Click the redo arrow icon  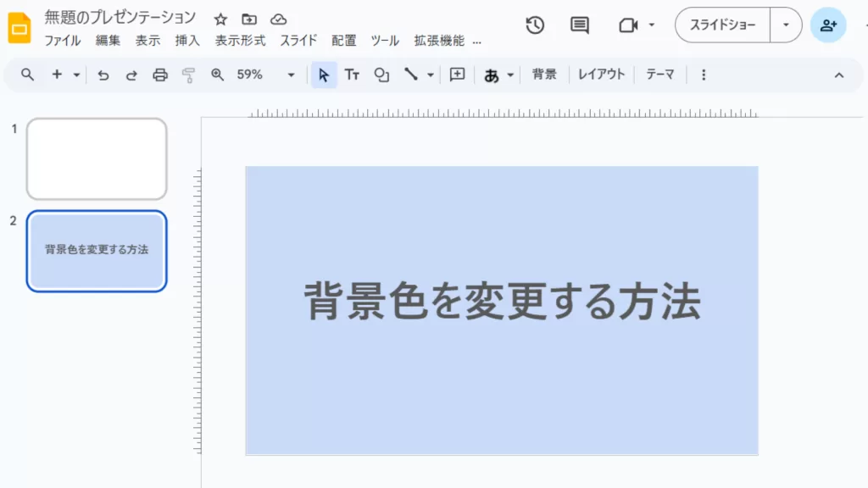click(x=131, y=75)
